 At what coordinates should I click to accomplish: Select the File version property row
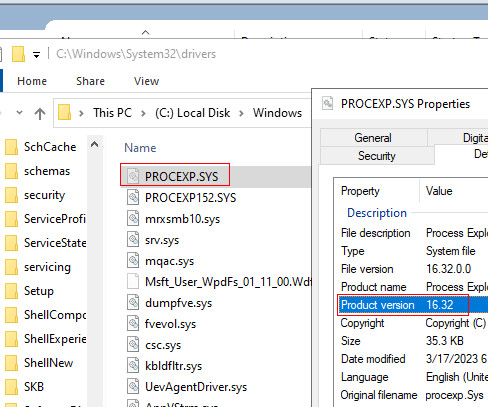click(413, 269)
